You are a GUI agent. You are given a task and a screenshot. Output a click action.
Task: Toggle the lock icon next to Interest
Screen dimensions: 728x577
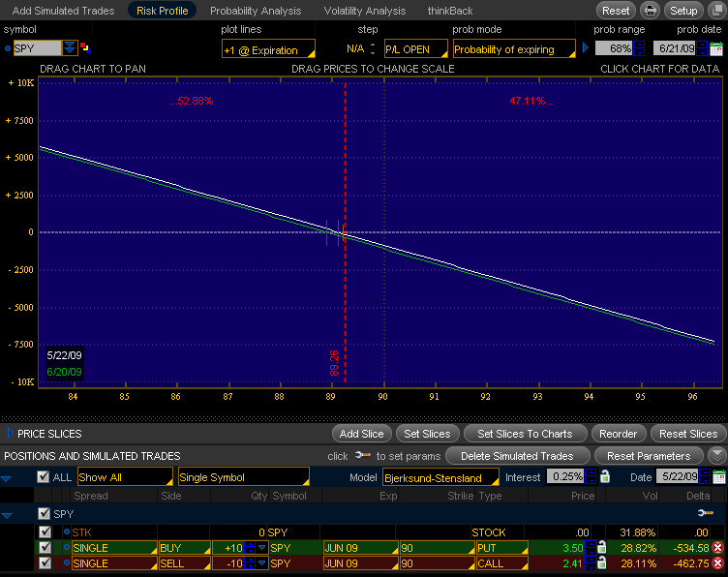605,476
